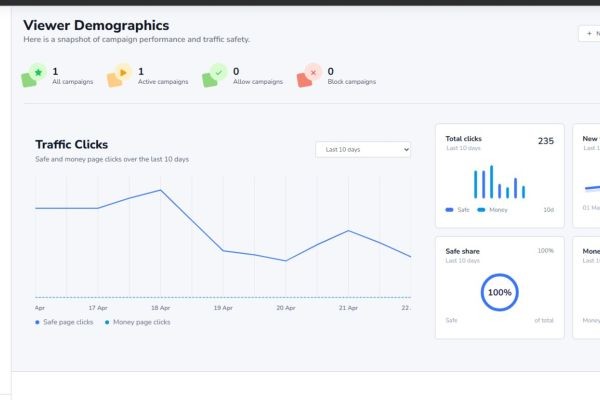Click the 17 Apr axis label
The image size is (600, 400).
point(98,308)
